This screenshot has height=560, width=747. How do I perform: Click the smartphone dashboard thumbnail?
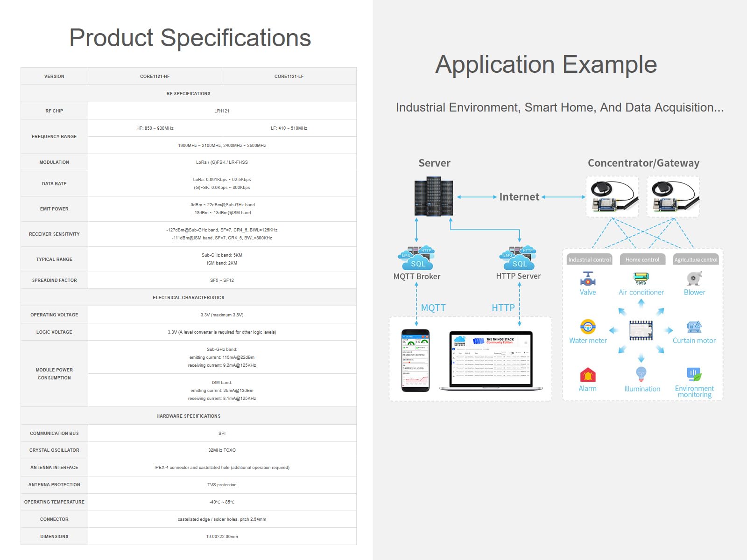point(416,360)
